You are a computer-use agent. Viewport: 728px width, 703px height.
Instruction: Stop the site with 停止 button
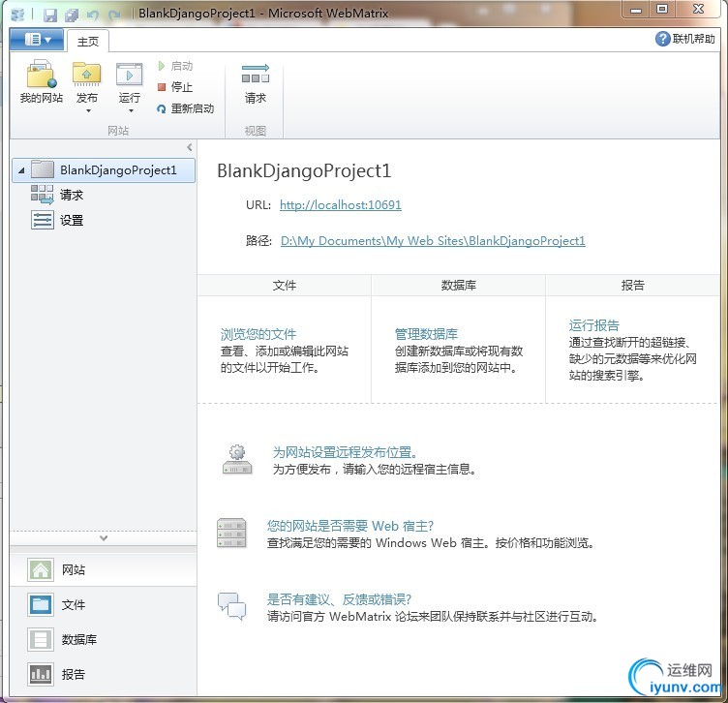175,87
